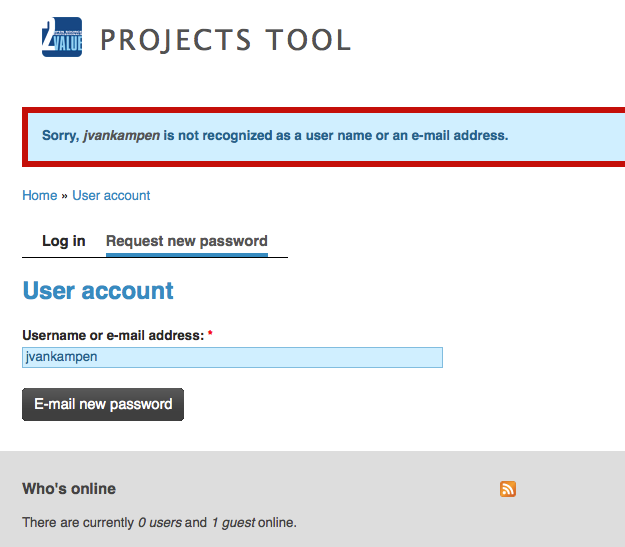
Task: Open the User account breadcrumb link
Action: (111, 195)
